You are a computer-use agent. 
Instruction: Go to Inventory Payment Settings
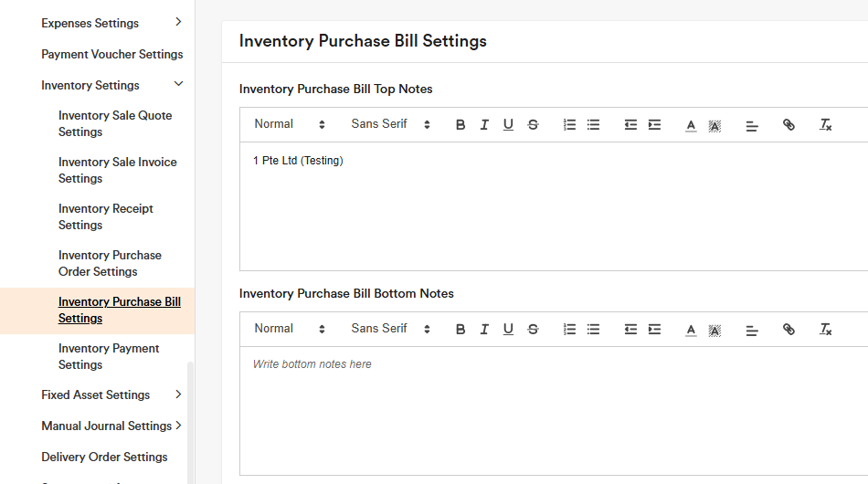pyautogui.click(x=109, y=356)
